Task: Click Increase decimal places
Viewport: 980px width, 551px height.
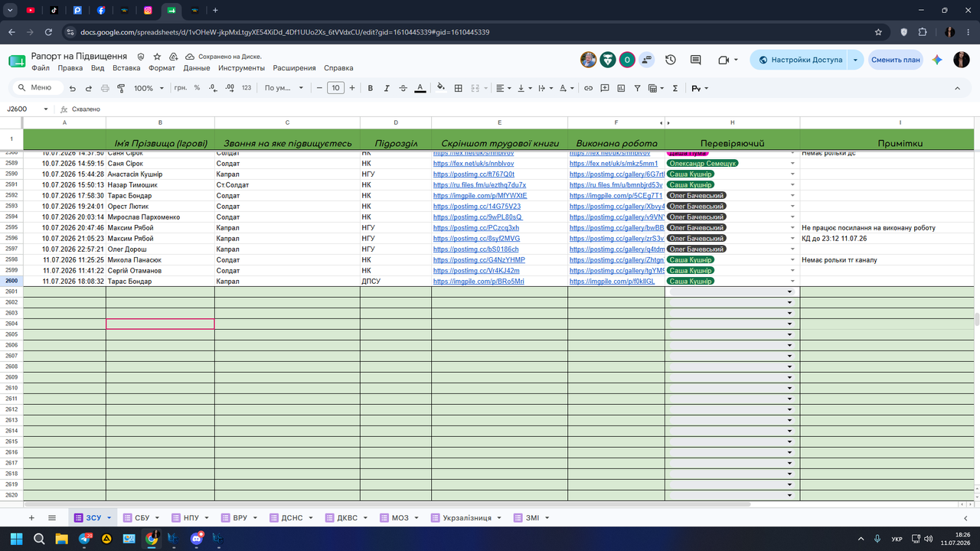Action: click(230, 88)
